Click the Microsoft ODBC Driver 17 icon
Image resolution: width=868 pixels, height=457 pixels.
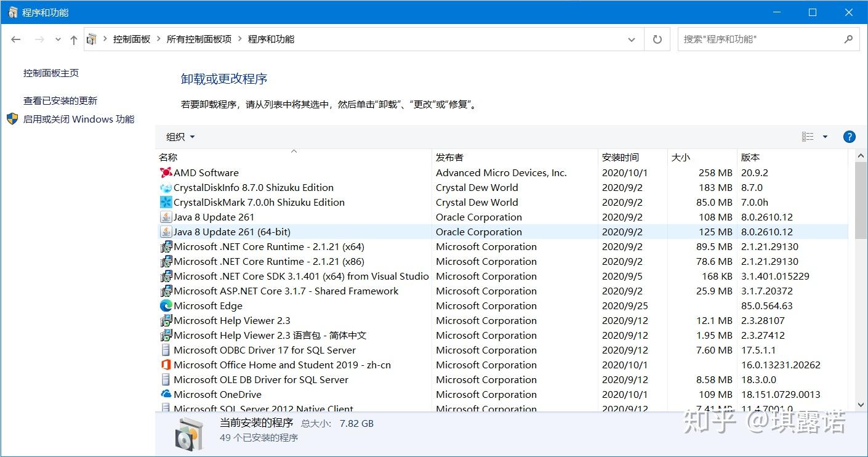pyautogui.click(x=166, y=350)
